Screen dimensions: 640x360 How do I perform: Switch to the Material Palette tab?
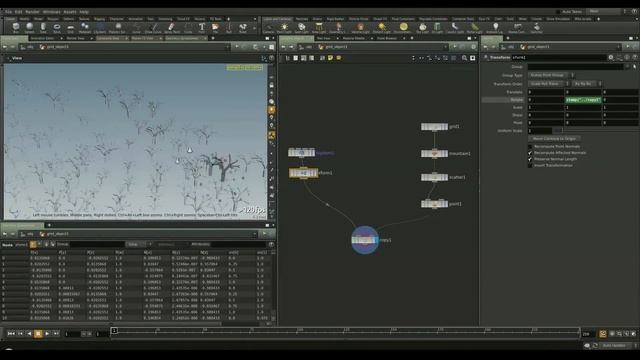[353, 38]
